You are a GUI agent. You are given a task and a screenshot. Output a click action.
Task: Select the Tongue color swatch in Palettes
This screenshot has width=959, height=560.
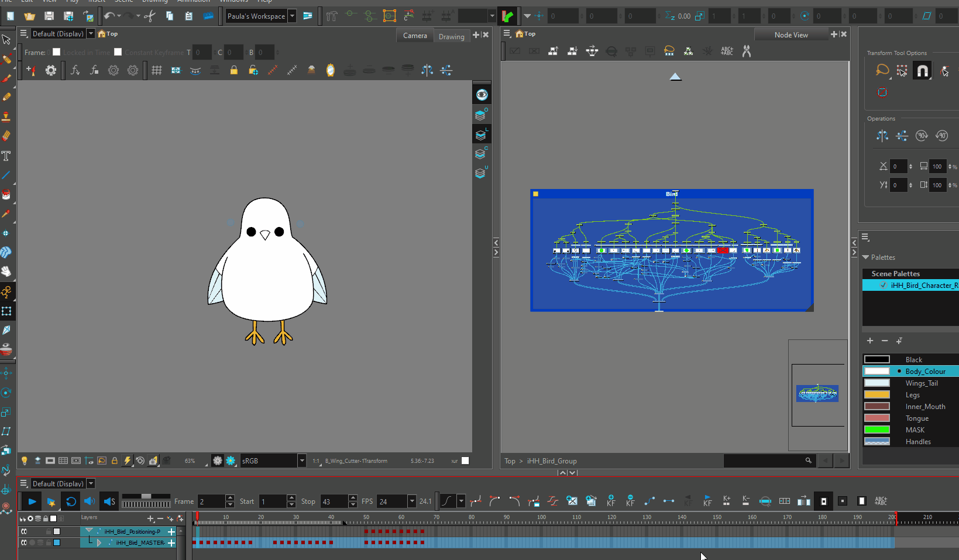(x=876, y=418)
